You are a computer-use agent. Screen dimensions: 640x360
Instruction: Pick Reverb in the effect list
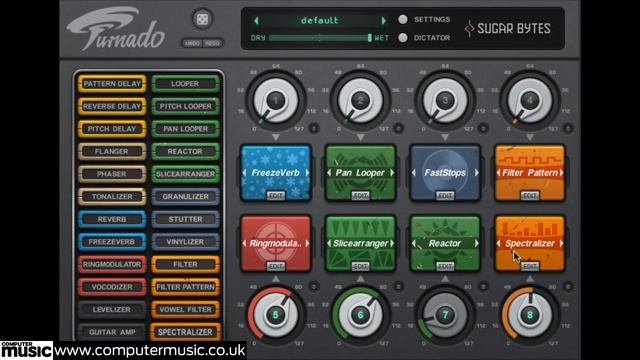[112, 219]
